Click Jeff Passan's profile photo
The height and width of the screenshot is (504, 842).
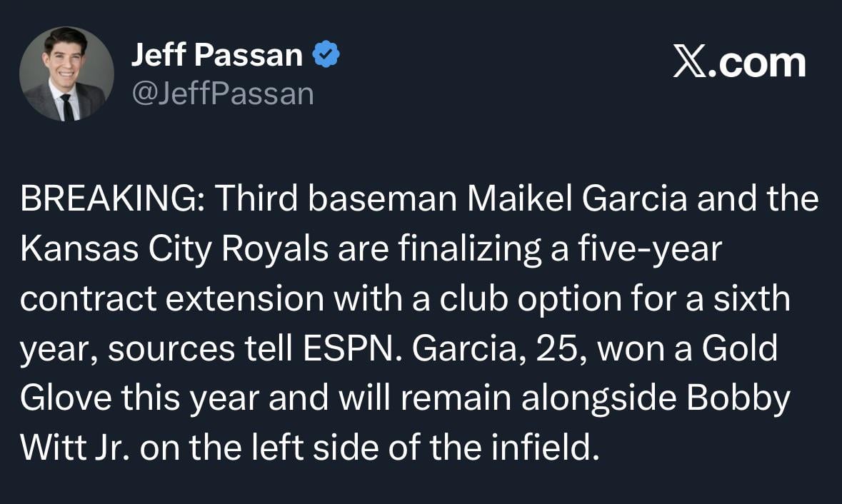pyautogui.click(x=66, y=74)
